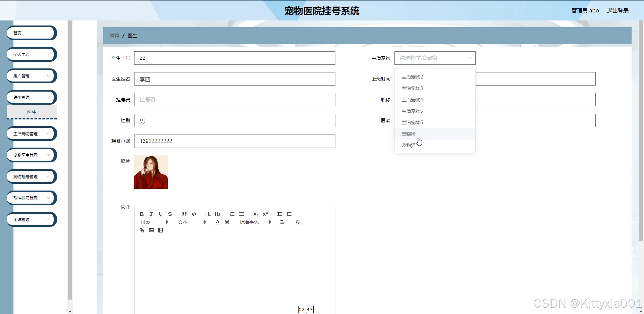Select 宠物狗 from the dropdown list

tap(409, 134)
